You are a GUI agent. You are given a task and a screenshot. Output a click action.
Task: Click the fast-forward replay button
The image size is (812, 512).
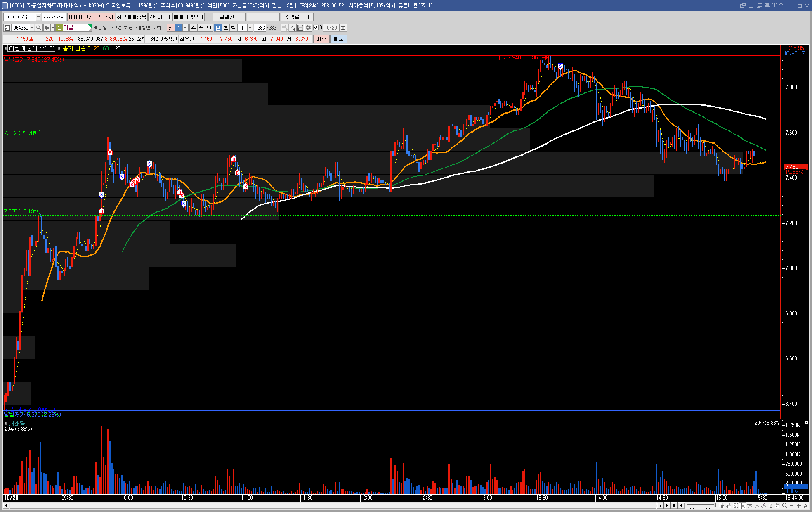point(681,505)
